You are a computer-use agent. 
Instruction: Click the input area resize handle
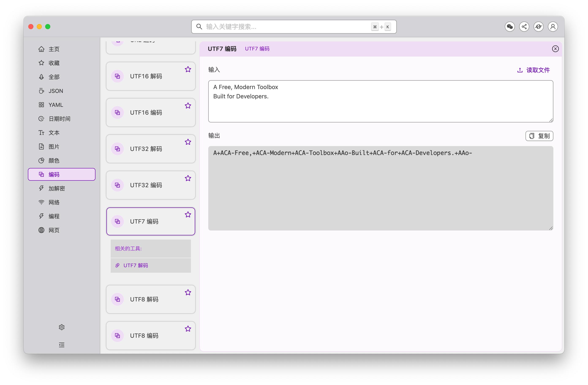551,120
